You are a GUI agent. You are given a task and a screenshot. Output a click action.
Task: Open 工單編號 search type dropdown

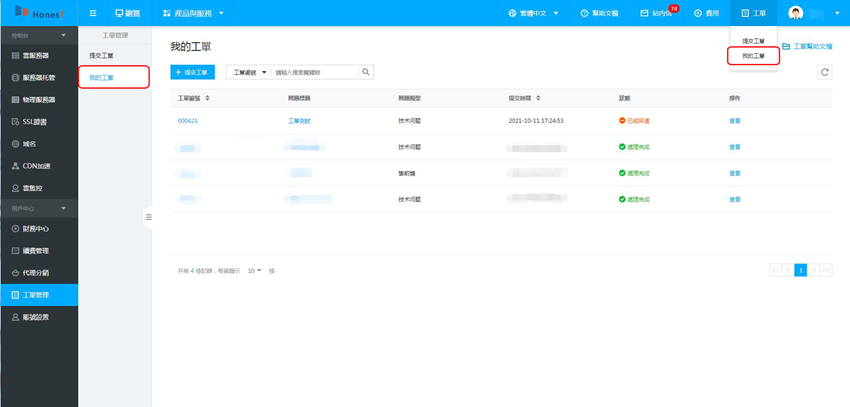(x=250, y=72)
